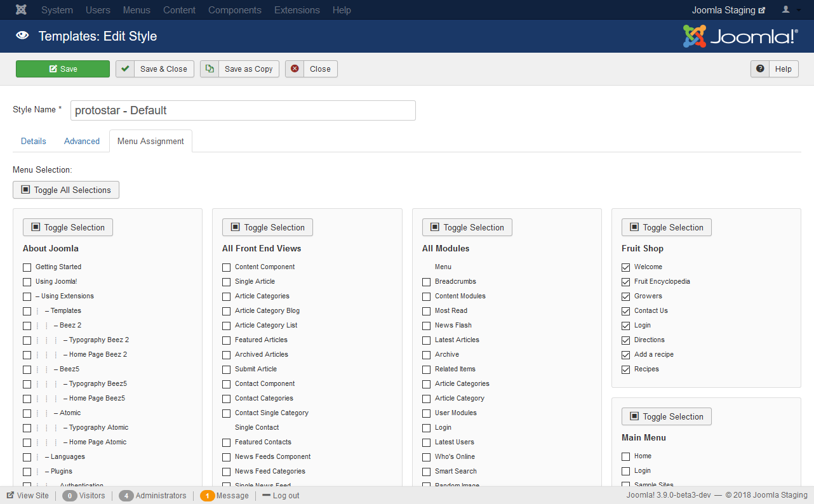
Task: Switch to the Details tab
Action: point(34,141)
